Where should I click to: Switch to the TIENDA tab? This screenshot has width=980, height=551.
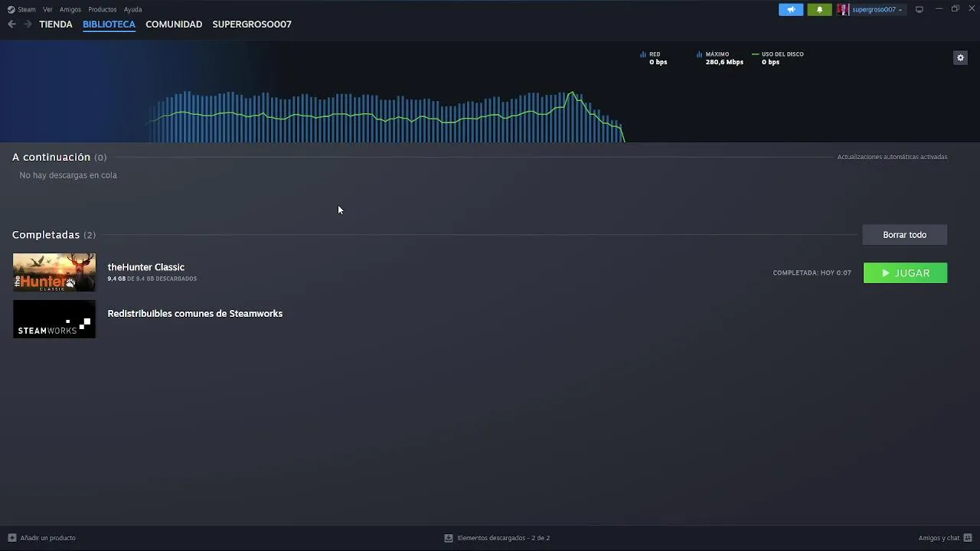(x=56, y=24)
